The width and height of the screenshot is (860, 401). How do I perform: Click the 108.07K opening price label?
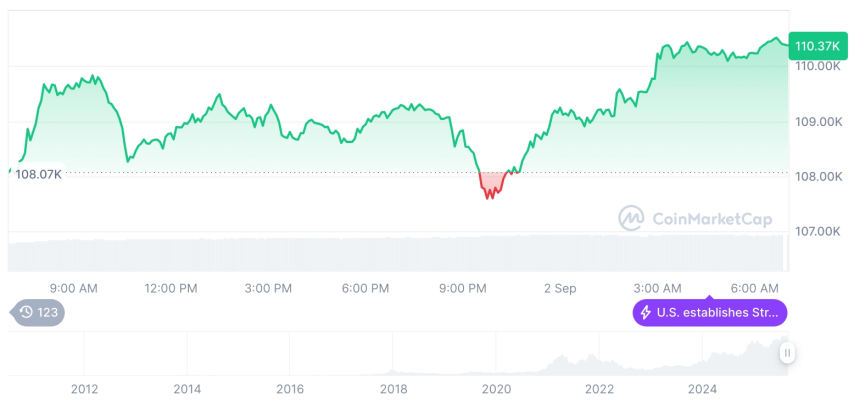[x=38, y=174]
